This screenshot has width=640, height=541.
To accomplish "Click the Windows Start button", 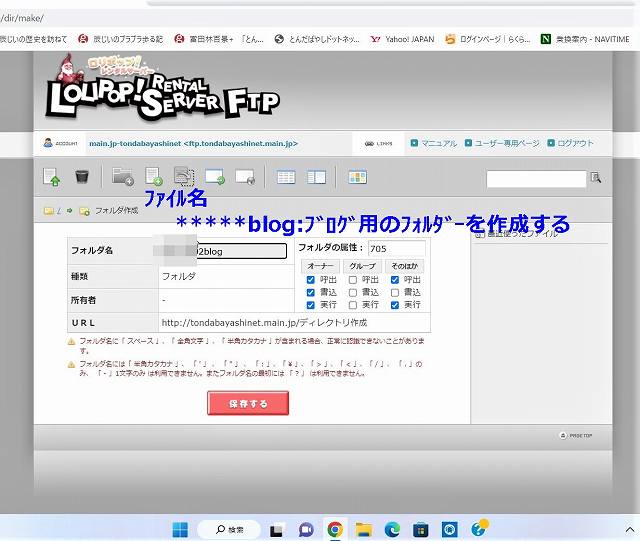I will coord(181,528).
